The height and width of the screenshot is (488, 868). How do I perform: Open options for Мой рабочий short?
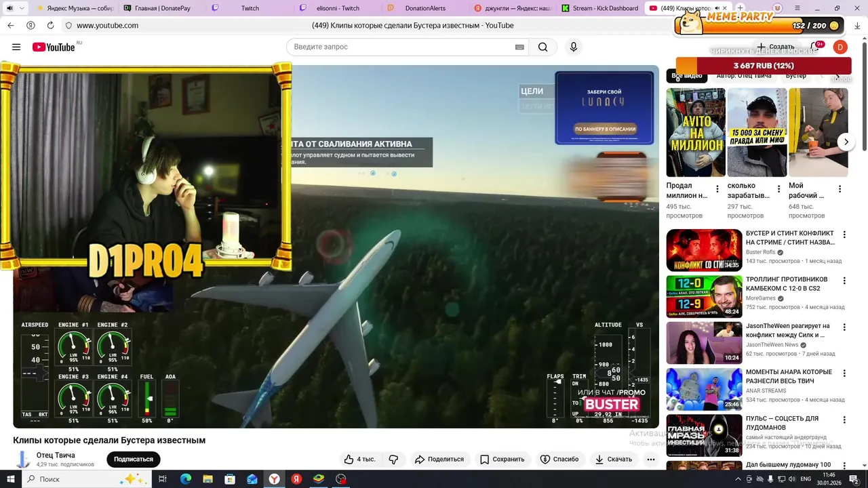(x=840, y=189)
